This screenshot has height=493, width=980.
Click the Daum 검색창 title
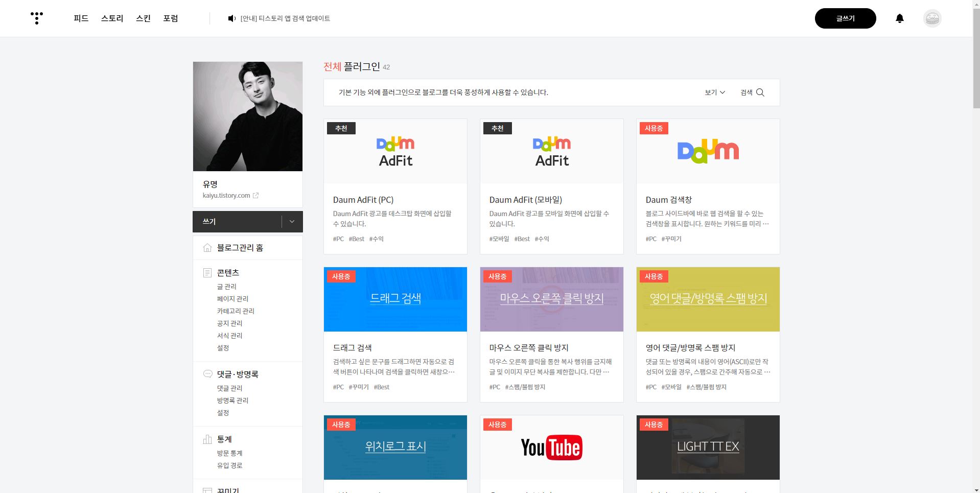(x=669, y=200)
